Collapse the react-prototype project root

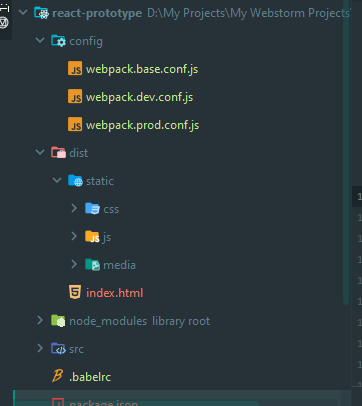23,13
